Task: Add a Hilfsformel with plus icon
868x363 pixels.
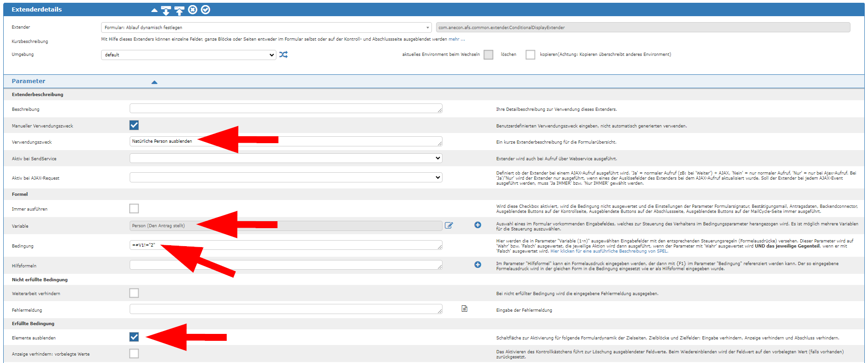Action: point(478,265)
